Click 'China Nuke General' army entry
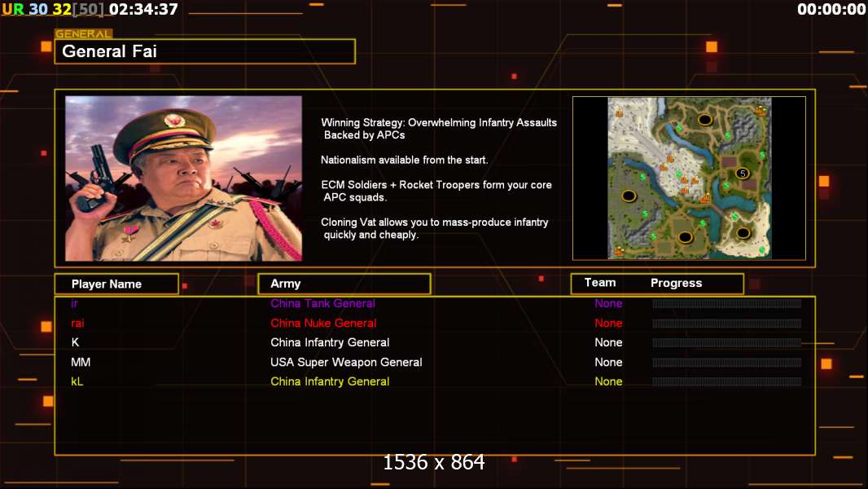 [x=323, y=323]
